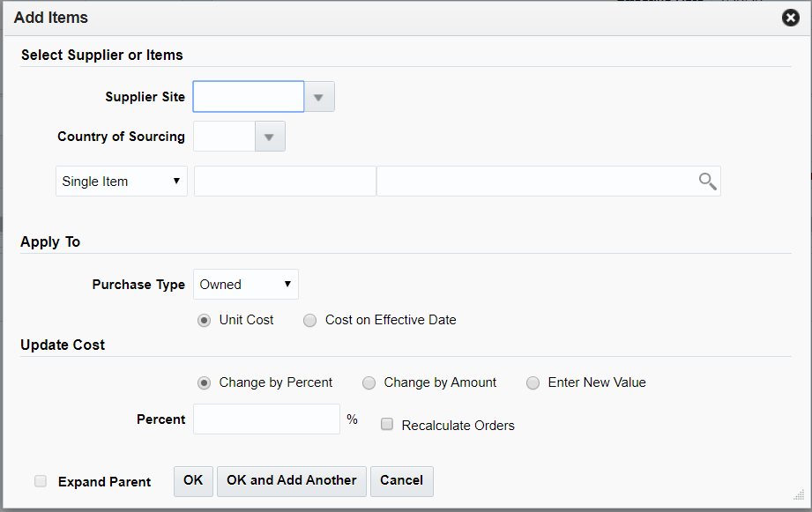Select the Change by Percent option

(x=205, y=382)
